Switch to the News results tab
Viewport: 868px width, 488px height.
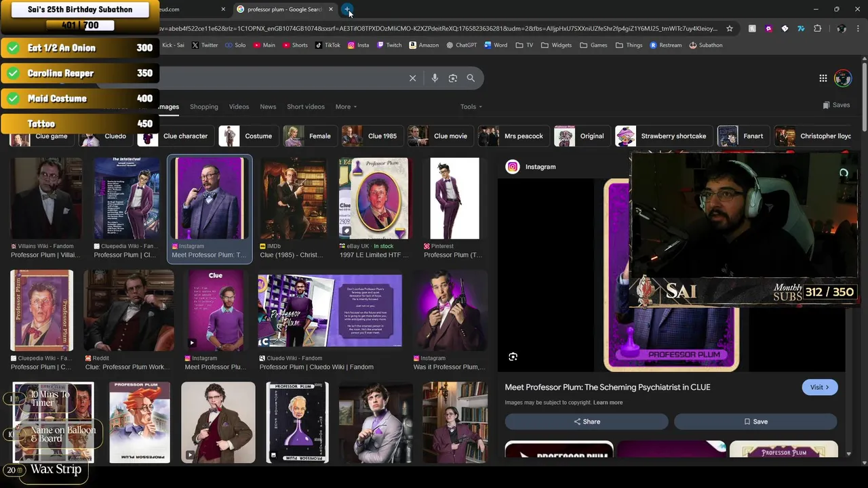pos(268,106)
